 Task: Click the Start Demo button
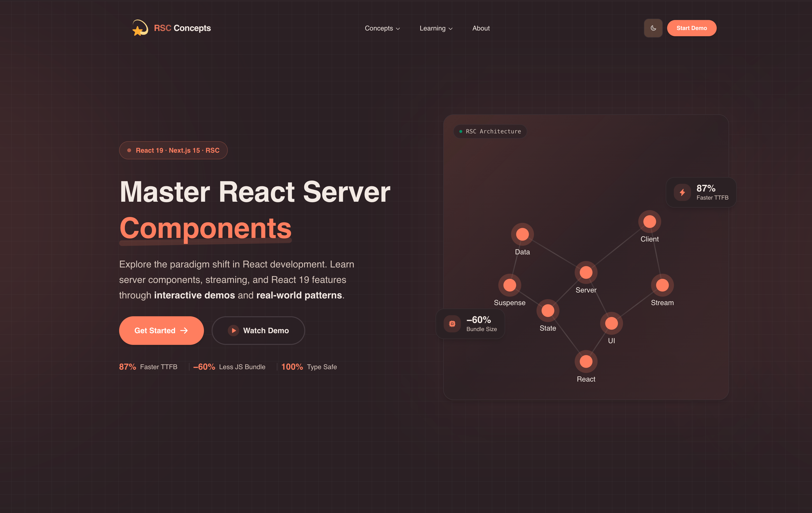692,28
